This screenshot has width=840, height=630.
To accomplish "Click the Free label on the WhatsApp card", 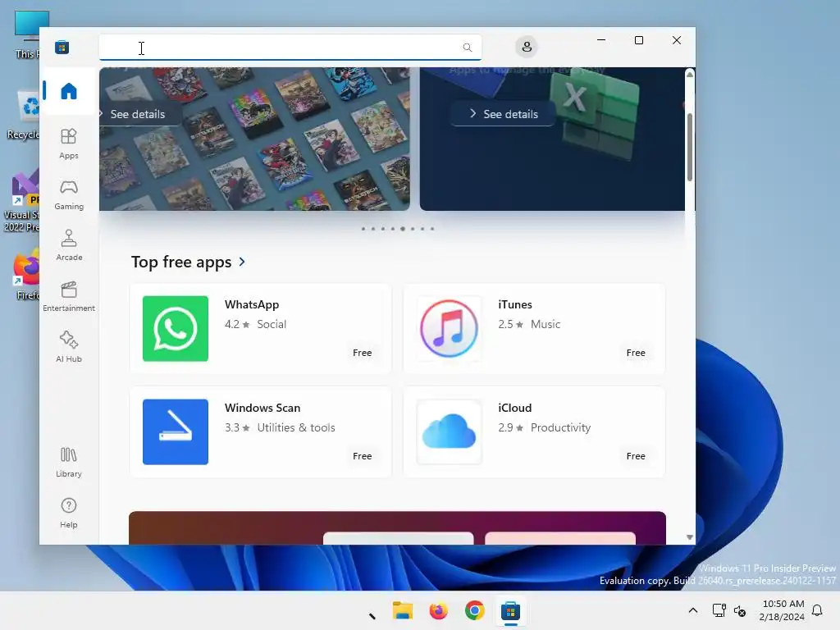I will point(362,353).
